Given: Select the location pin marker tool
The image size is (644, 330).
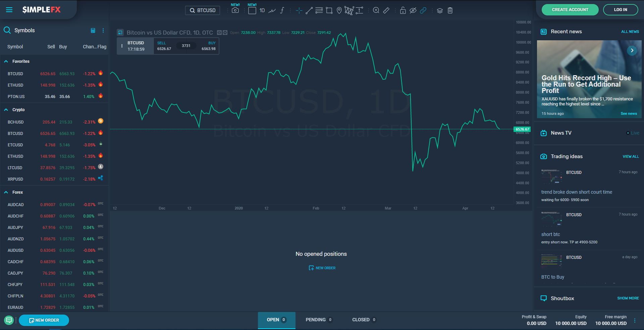Looking at the screenshot, I should coord(339,10).
